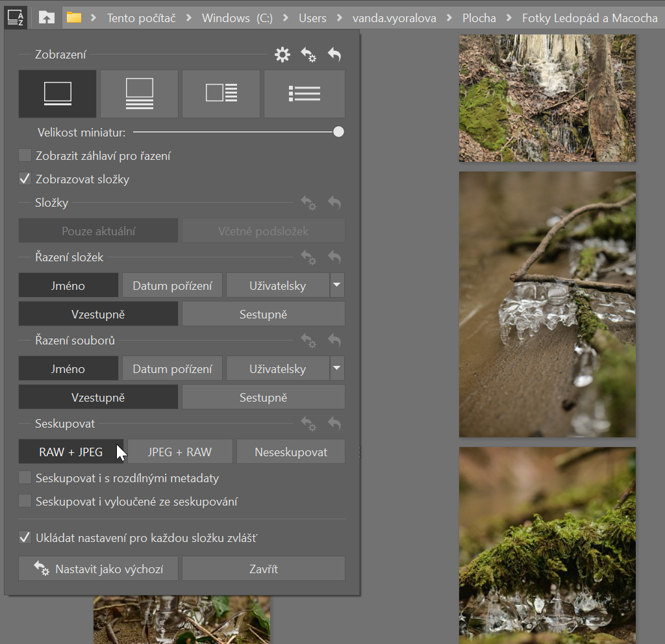
Task: Click Nastavit jako výchozí button
Action: [98, 569]
